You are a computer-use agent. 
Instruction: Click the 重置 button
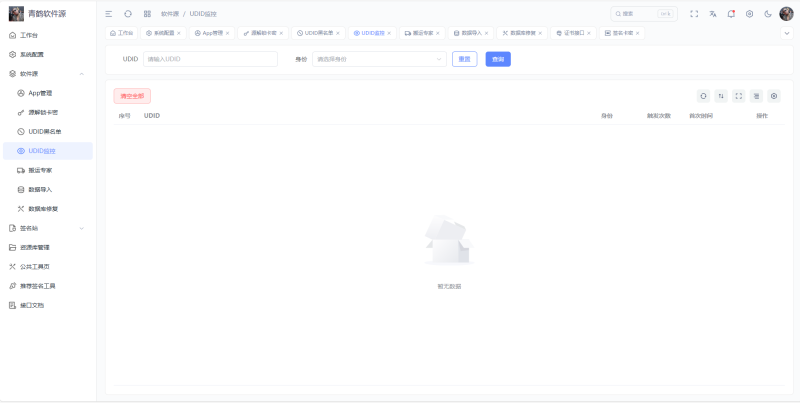464,59
